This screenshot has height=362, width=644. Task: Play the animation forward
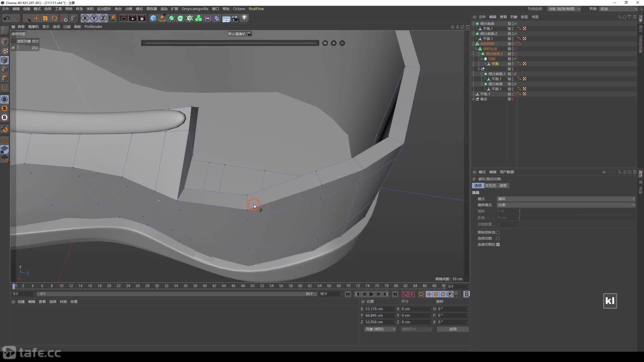point(372,294)
